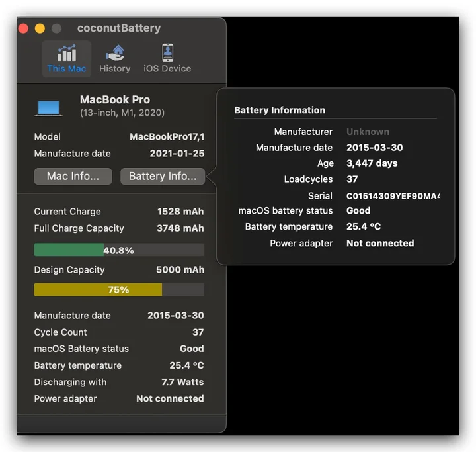Click the 5000 mAh design capacity value
476x452 pixels.
pyautogui.click(x=180, y=270)
